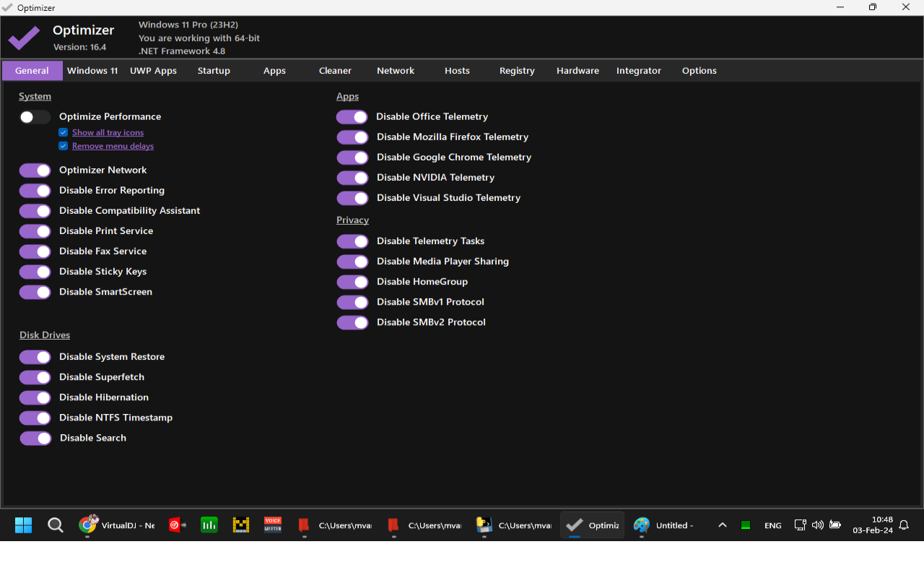Click Show all tray icons link
924x578 pixels.
click(x=108, y=132)
